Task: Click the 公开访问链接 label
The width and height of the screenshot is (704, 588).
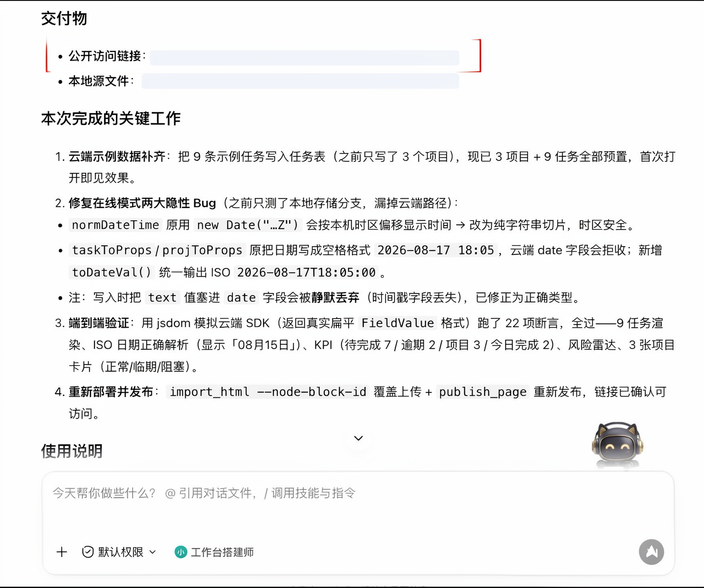Action: coord(105,56)
